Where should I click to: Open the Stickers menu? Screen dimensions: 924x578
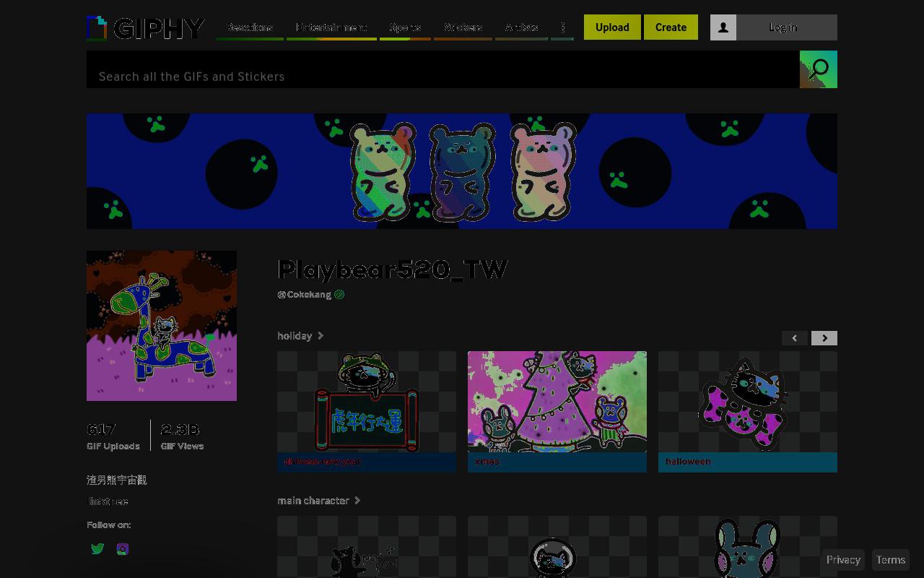coord(463,27)
